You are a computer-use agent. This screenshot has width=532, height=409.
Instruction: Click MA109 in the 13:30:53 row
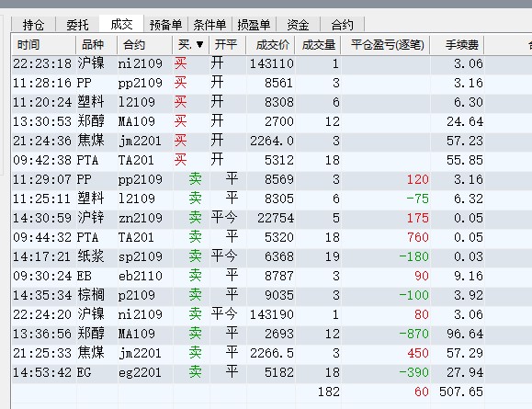point(136,121)
